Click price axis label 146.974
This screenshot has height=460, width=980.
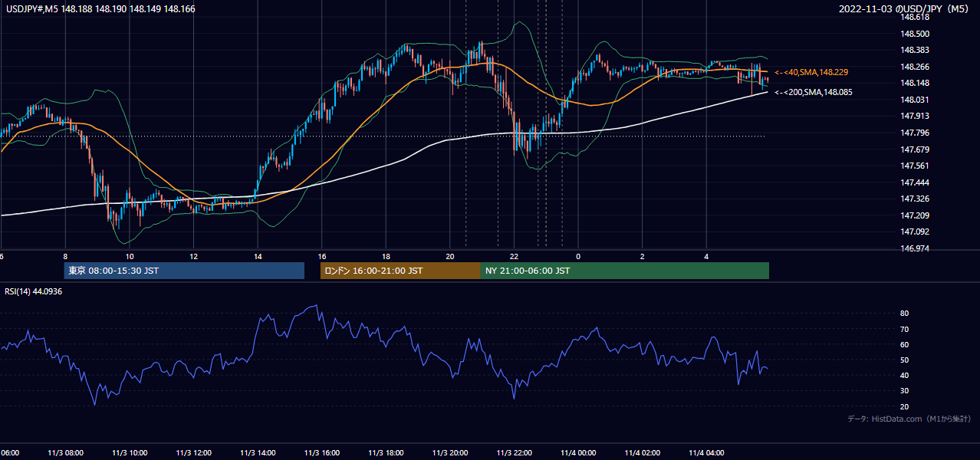(x=916, y=248)
